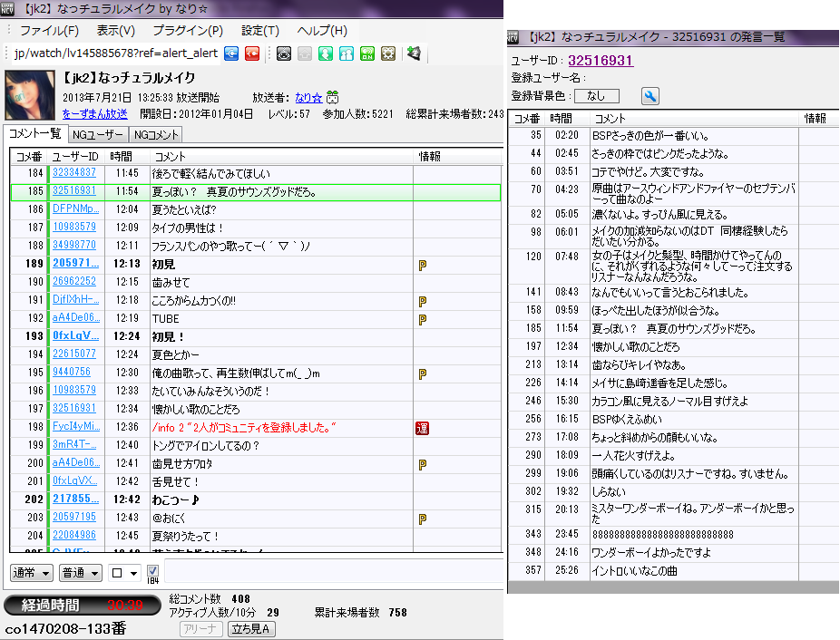Open the プラグイン(P) menu
Screen dimensions: 840x640
point(190,30)
